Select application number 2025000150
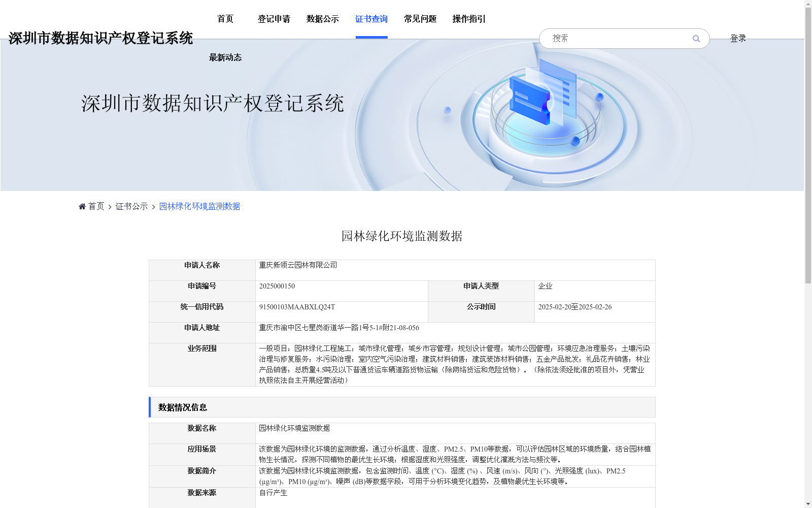 (277, 286)
